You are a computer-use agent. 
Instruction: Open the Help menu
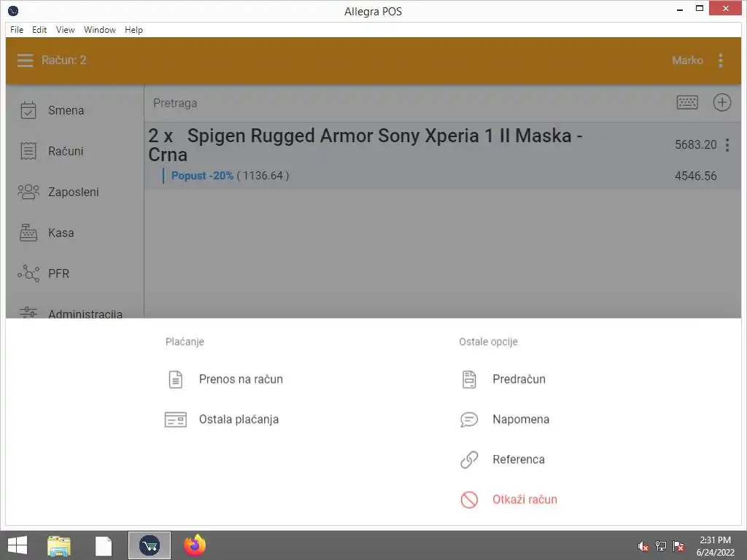[x=134, y=29]
